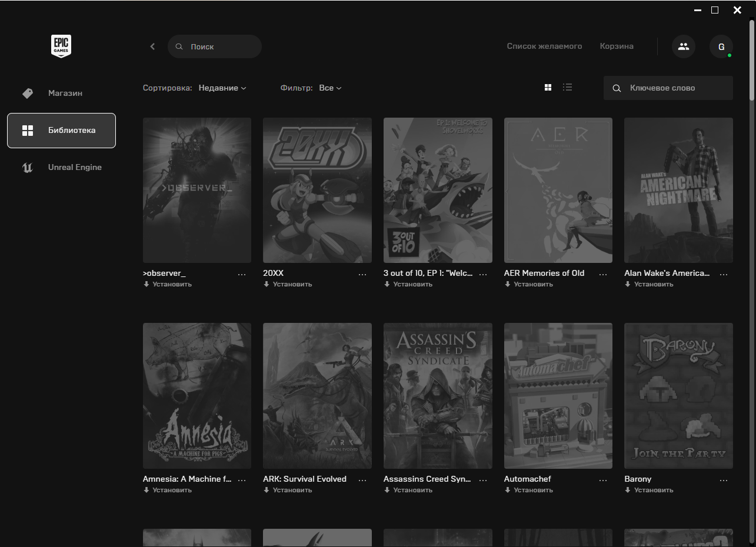The width and height of the screenshot is (756, 547).
Task: Switch to grid view
Action: point(548,88)
